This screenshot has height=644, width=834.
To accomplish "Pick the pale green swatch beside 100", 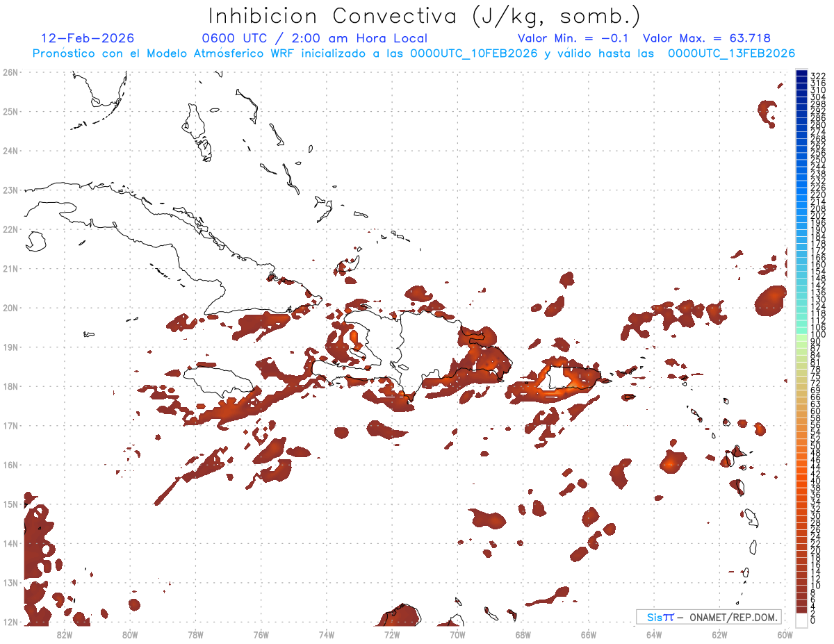I will (801, 336).
